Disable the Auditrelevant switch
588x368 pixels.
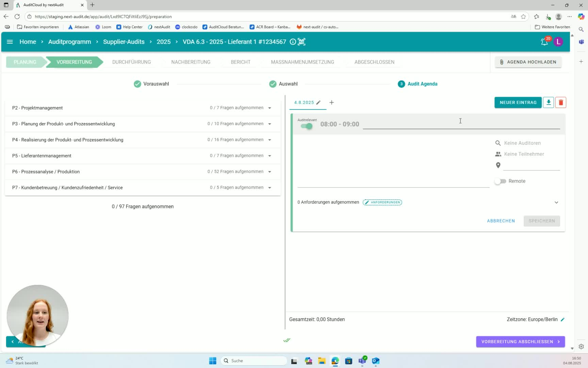[307, 126]
